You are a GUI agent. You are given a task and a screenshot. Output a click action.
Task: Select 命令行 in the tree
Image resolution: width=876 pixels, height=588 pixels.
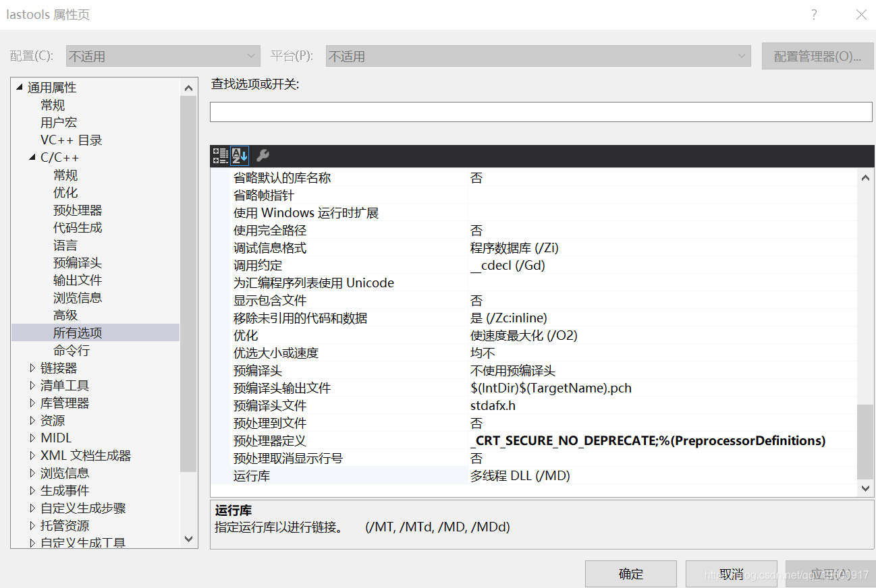(x=72, y=350)
